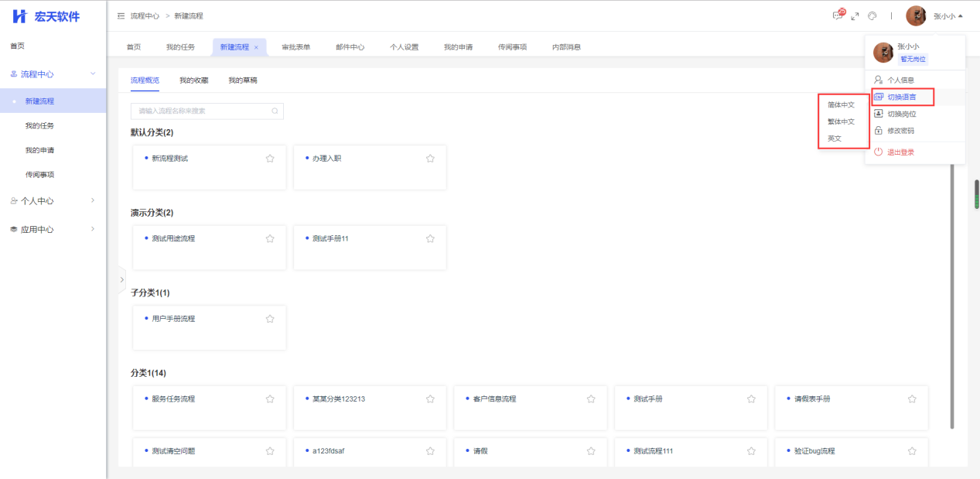
Task: Click the 宏天软件 logo
Action: 46,16
